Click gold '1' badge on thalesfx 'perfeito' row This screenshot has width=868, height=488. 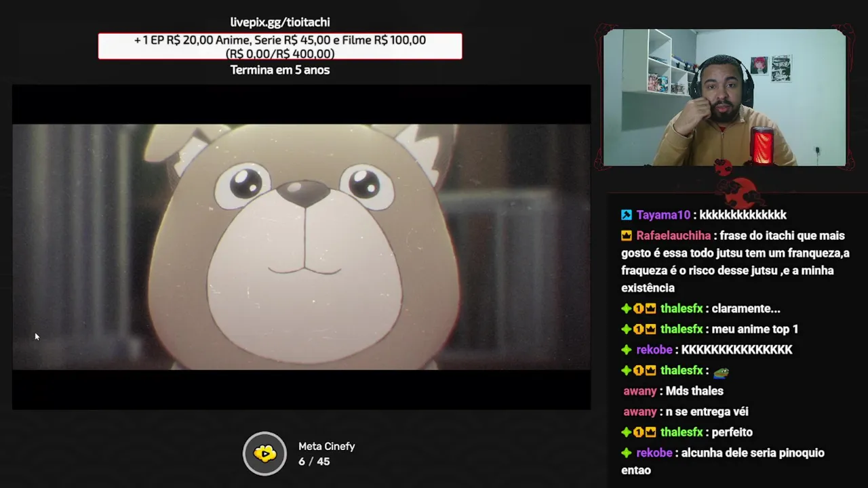click(638, 432)
